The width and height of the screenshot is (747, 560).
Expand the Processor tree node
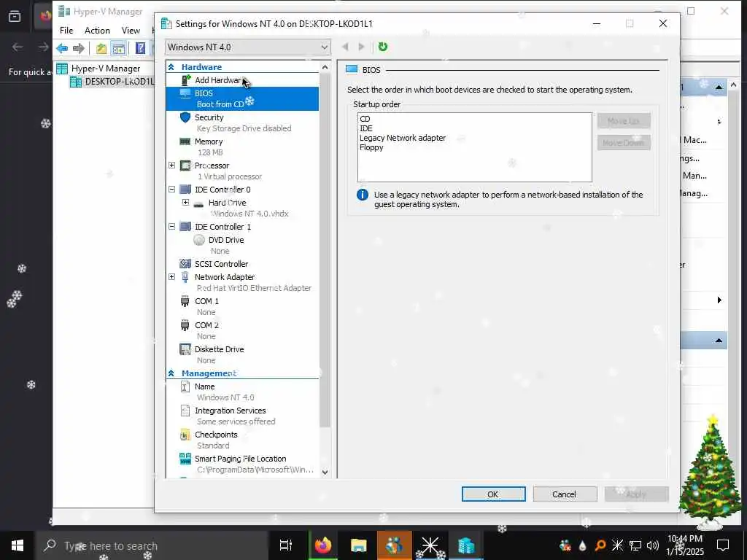[171, 166]
